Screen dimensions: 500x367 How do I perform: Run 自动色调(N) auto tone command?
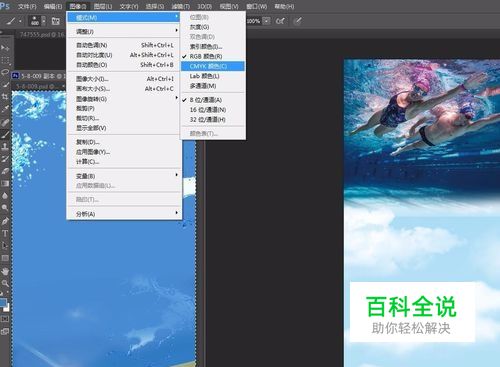click(124, 45)
